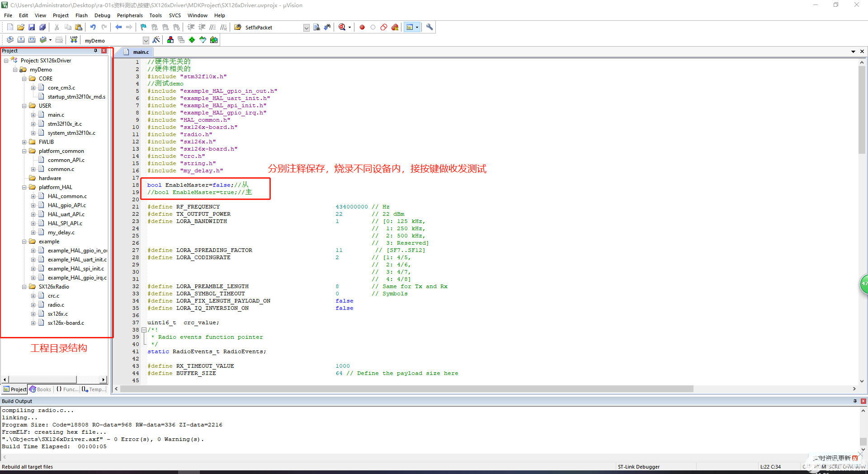Undo last edit
This screenshot has width=868, height=474.
(x=93, y=27)
